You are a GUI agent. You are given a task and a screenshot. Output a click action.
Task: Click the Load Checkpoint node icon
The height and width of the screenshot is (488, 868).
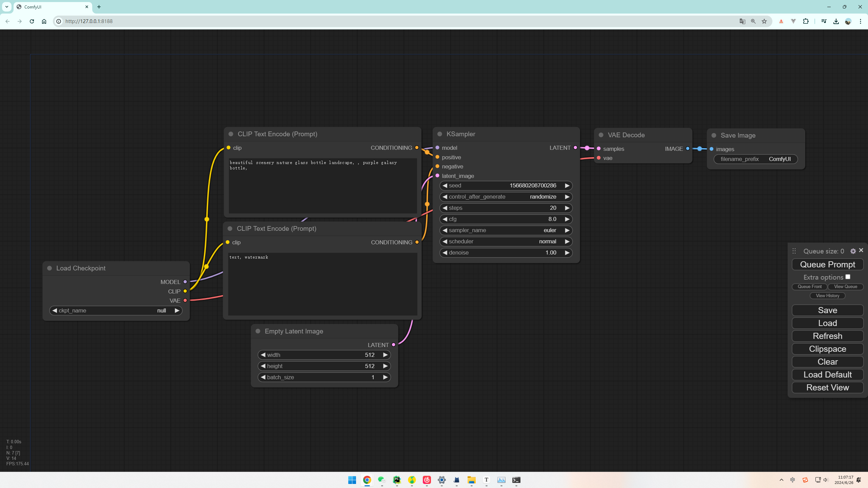click(50, 268)
